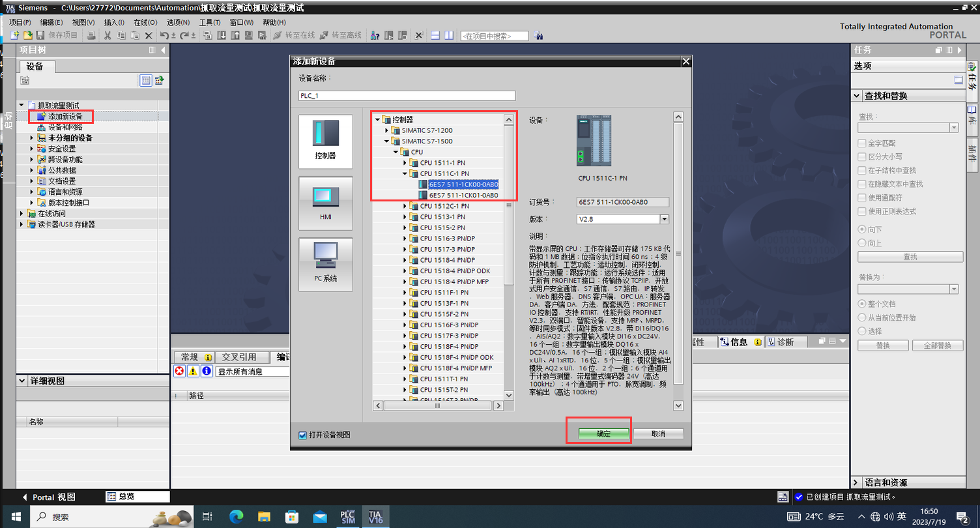Viewport: 980px width, 528px height.
Task: Select the HMI device category button
Action: coord(326,203)
